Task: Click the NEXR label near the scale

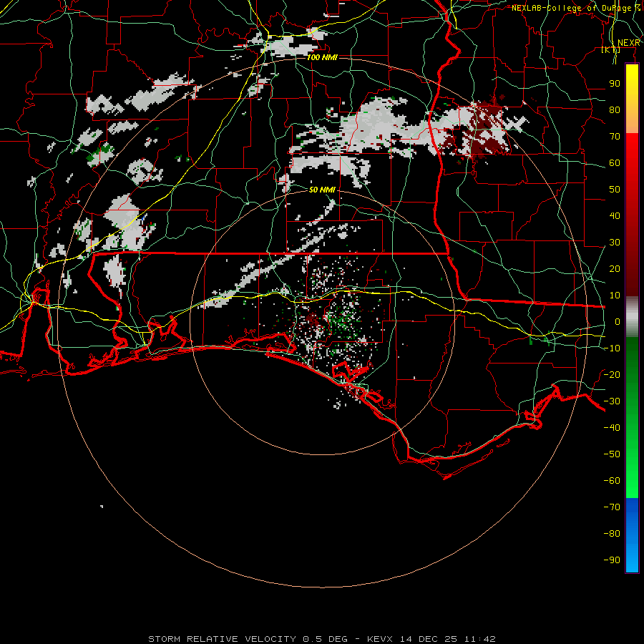Action: [629, 43]
